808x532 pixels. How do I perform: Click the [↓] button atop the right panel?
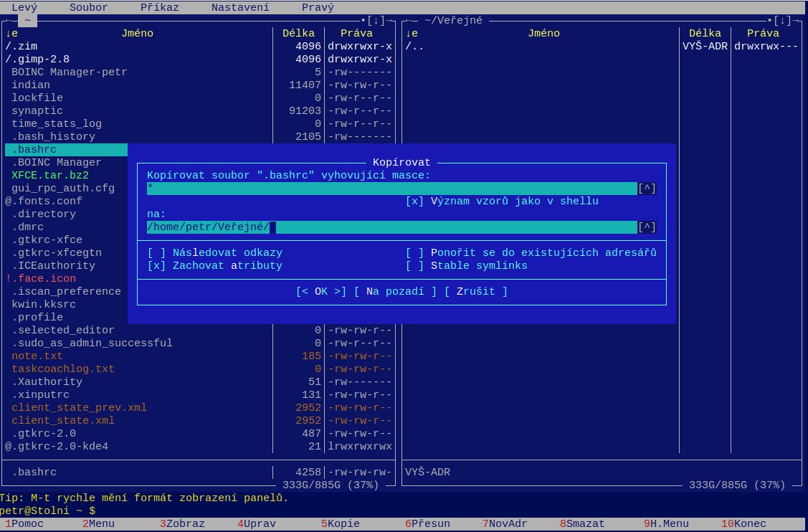pyautogui.click(x=783, y=21)
